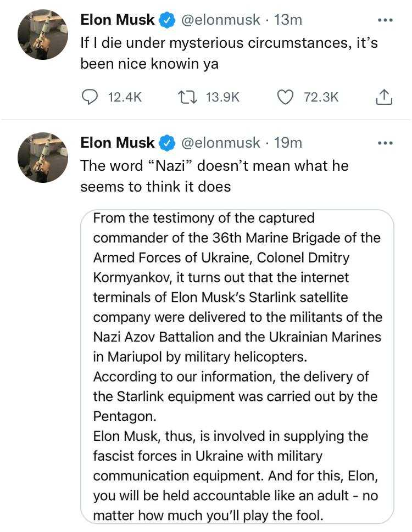Open profile via Elon Musk name on 19m tweet
This screenshot has height=532, width=412.
coord(118,143)
